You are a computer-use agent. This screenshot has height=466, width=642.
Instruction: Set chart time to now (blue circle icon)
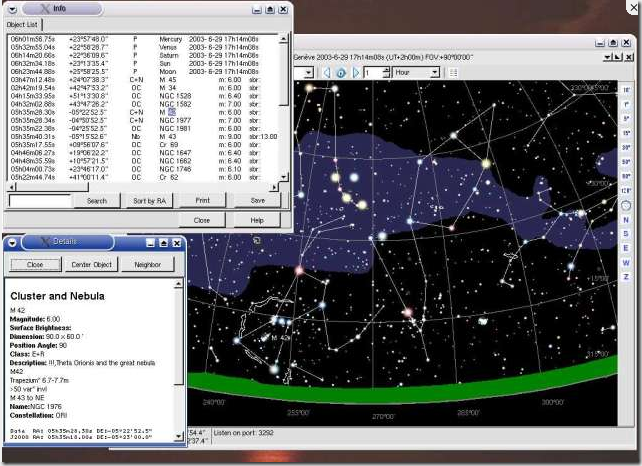point(341,73)
